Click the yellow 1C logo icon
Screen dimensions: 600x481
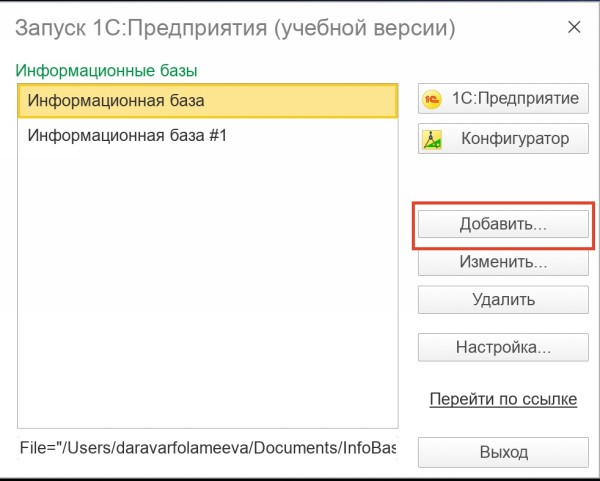pyautogui.click(x=433, y=99)
